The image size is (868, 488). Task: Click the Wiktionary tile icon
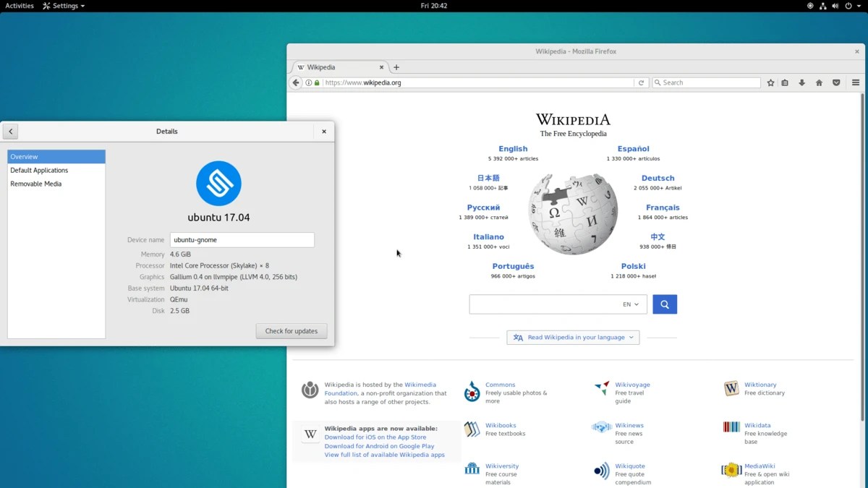pos(731,388)
